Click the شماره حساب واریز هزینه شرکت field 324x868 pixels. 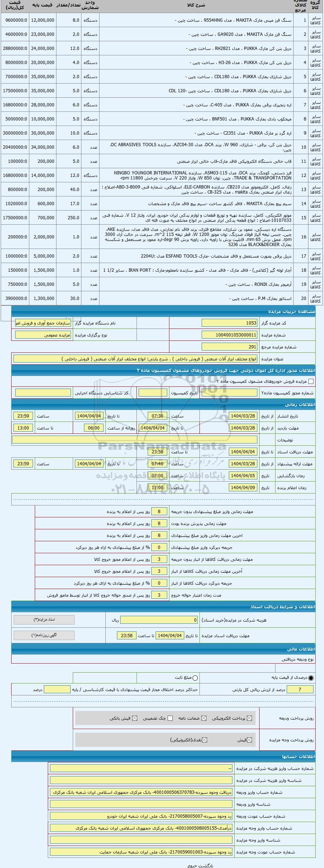141,768
